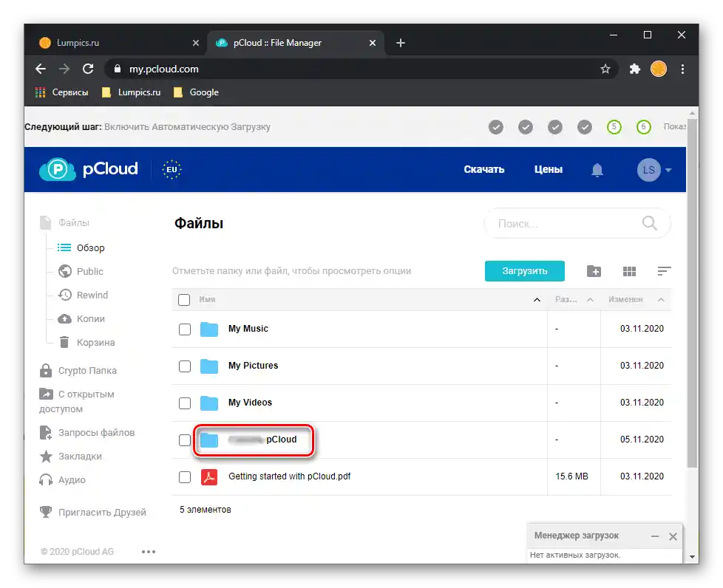Reload the page

[x=88, y=69]
